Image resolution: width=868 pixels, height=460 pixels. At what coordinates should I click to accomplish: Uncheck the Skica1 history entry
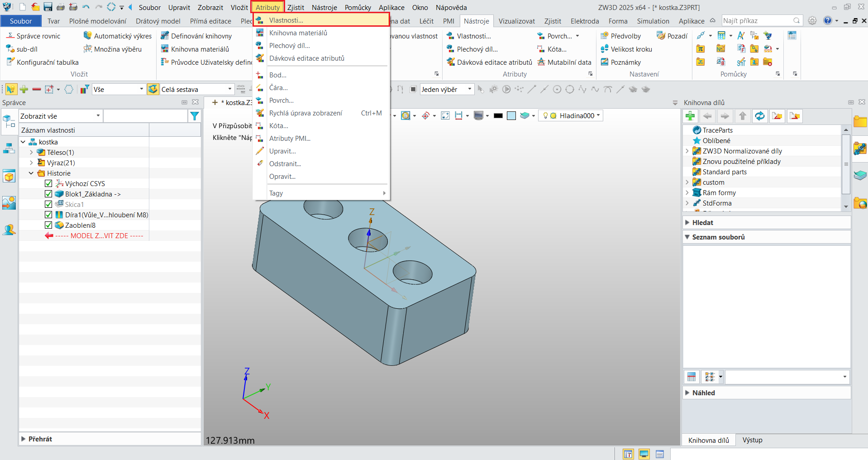(48, 204)
